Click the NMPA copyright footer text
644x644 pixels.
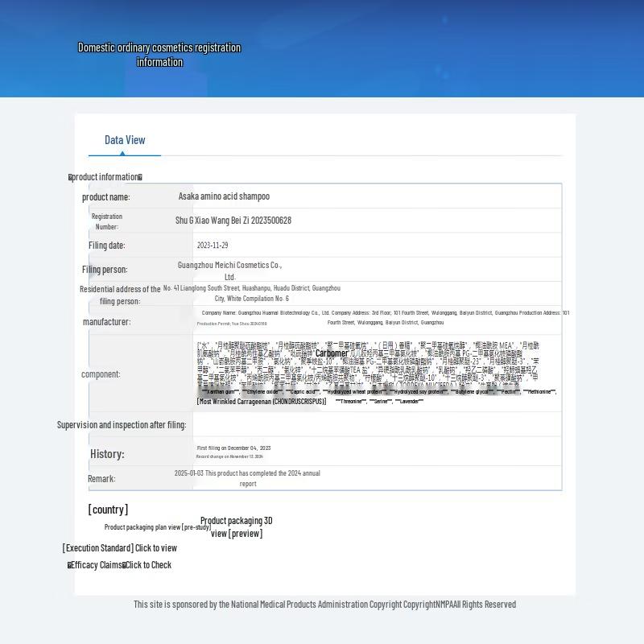[324, 605]
